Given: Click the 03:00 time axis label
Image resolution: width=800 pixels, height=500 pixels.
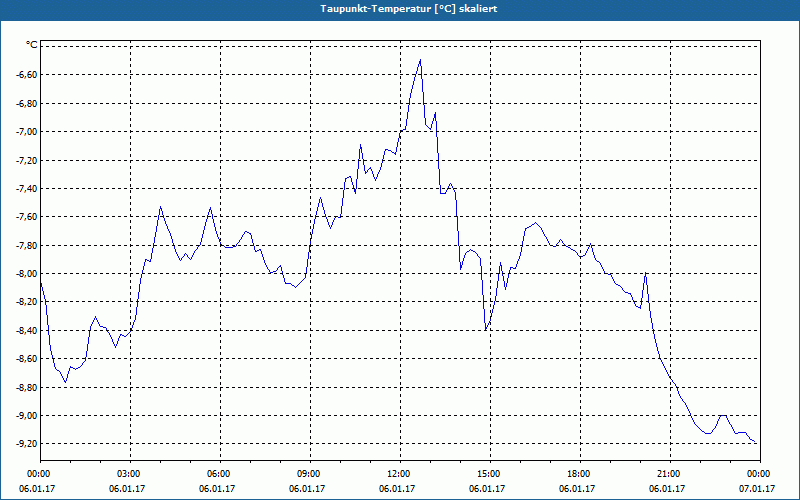Looking at the screenshot, I should (131, 474).
